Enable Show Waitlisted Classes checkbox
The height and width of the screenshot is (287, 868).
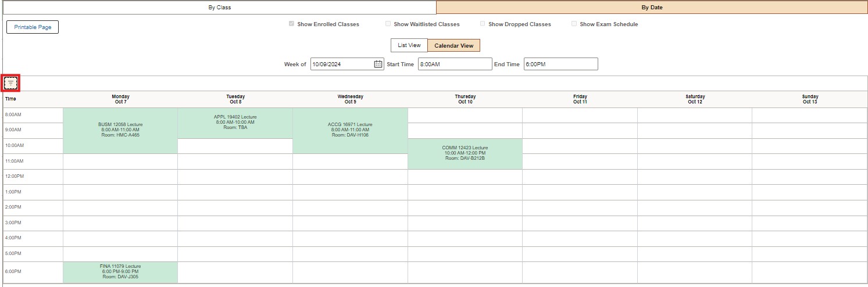tap(388, 24)
